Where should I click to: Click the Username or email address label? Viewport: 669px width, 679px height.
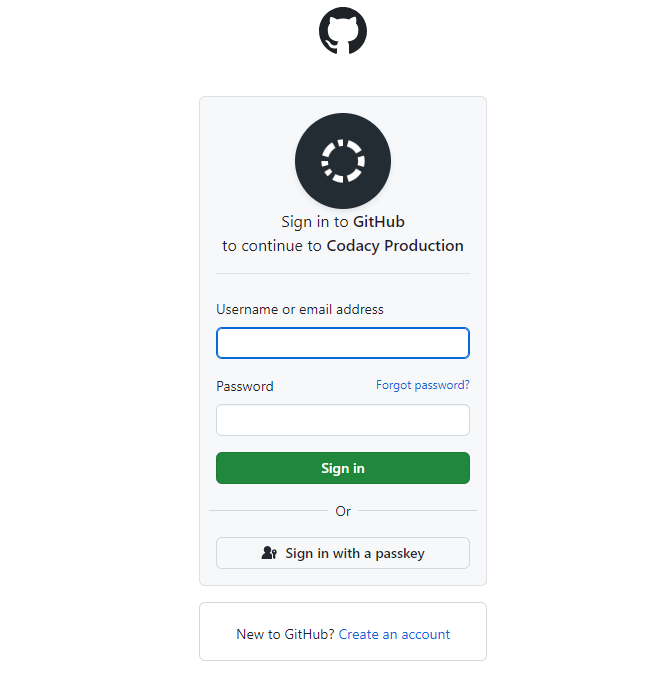click(x=300, y=310)
